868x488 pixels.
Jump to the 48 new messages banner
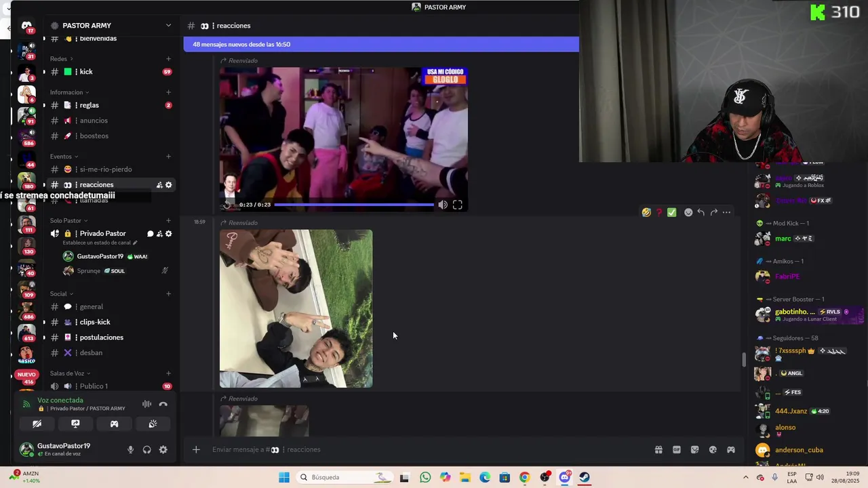click(381, 45)
